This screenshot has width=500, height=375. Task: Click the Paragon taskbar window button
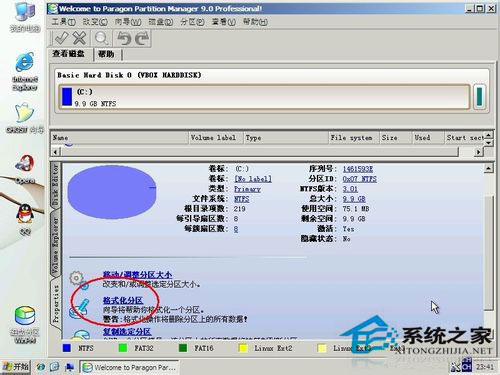pyautogui.click(x=129, y=367)
